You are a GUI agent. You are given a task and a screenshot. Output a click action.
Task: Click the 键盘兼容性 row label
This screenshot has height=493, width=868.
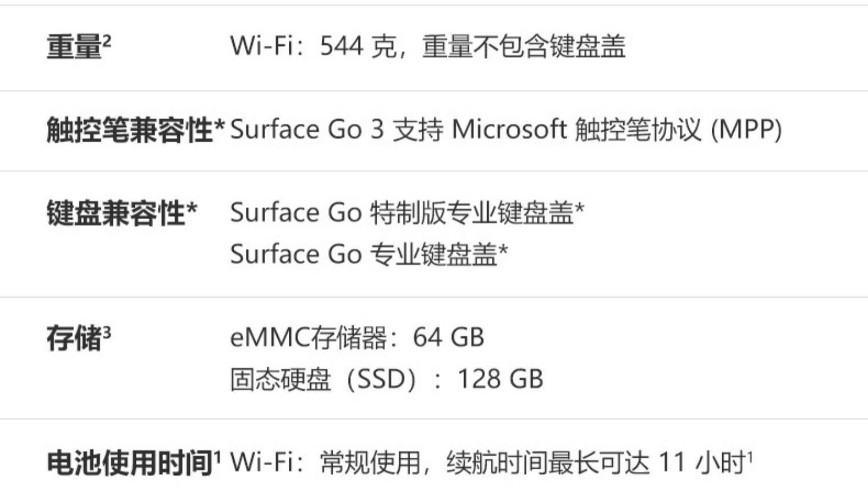point(116,213)
